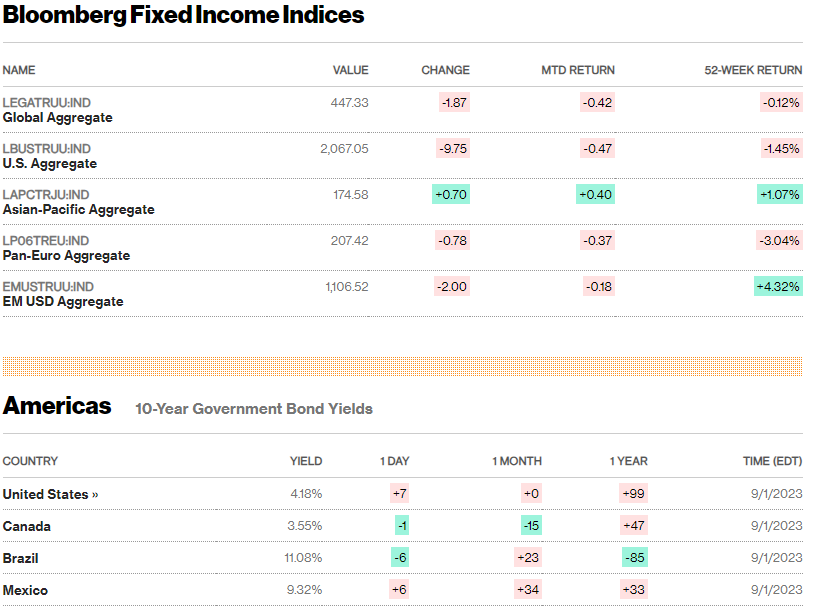Click the Canada country row name
813x609 pixels.
click(26, 527)
